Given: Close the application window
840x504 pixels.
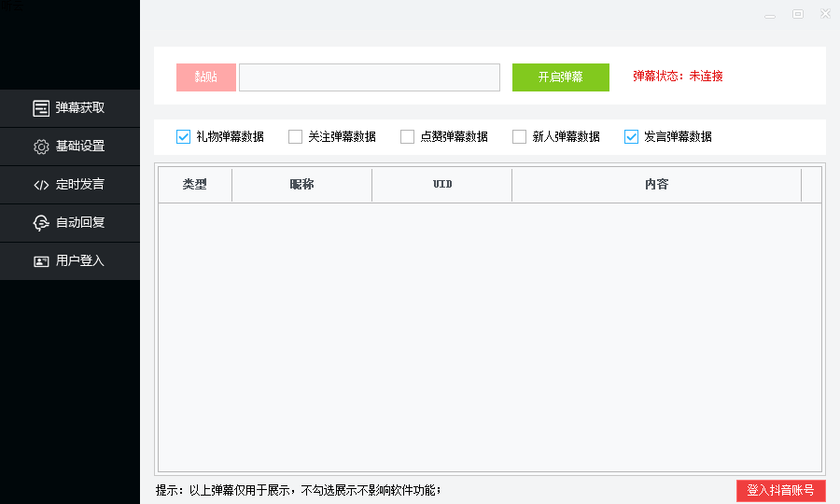Looking at the screenshot, I should coord(825,14).
